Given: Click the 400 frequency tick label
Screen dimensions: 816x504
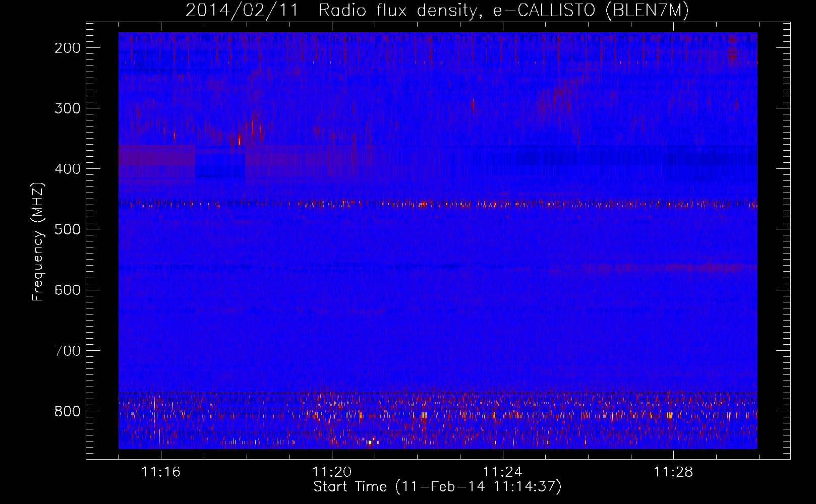Looking at the screenshot, I should coord(67,169).
